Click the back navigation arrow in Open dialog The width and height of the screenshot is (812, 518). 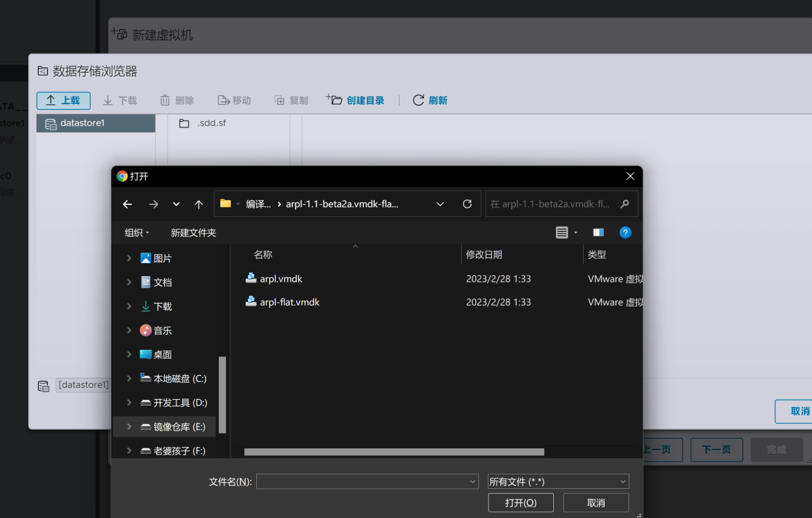tap(127, 204)
